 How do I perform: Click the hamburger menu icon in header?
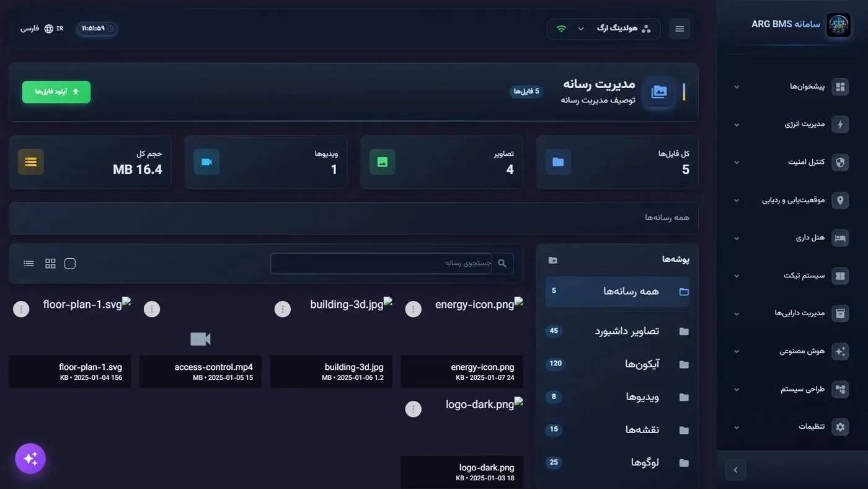pyautogui.click(x=680, y=29)
